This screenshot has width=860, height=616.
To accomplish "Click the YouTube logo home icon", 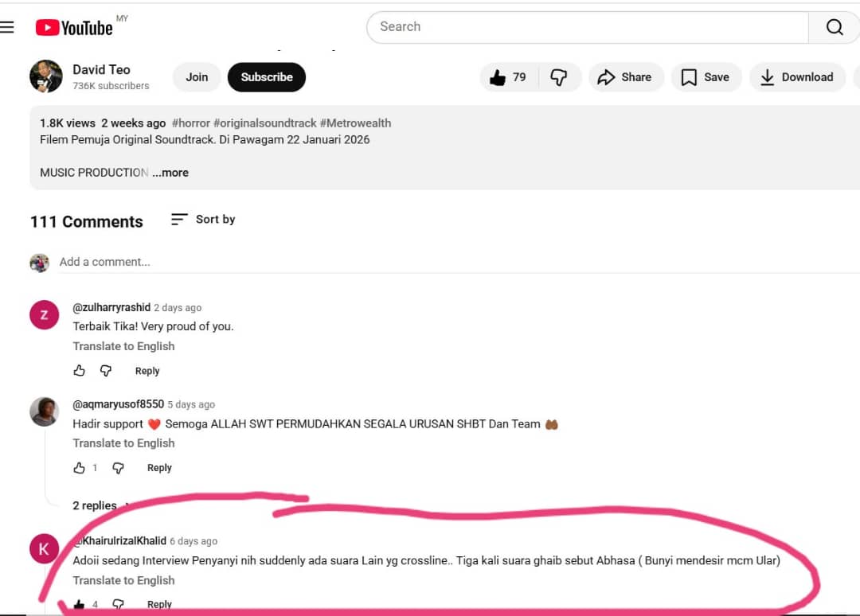I will coord(74,28).
